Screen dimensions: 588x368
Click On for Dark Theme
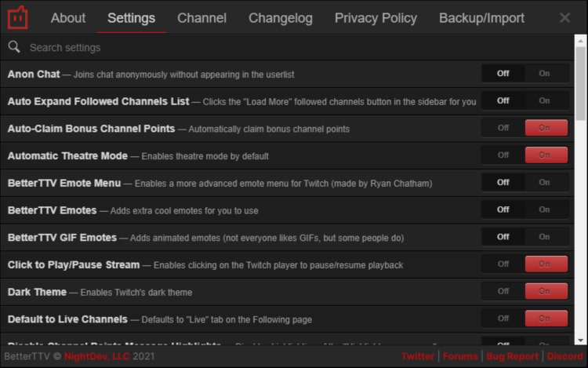tap(546, 291)
